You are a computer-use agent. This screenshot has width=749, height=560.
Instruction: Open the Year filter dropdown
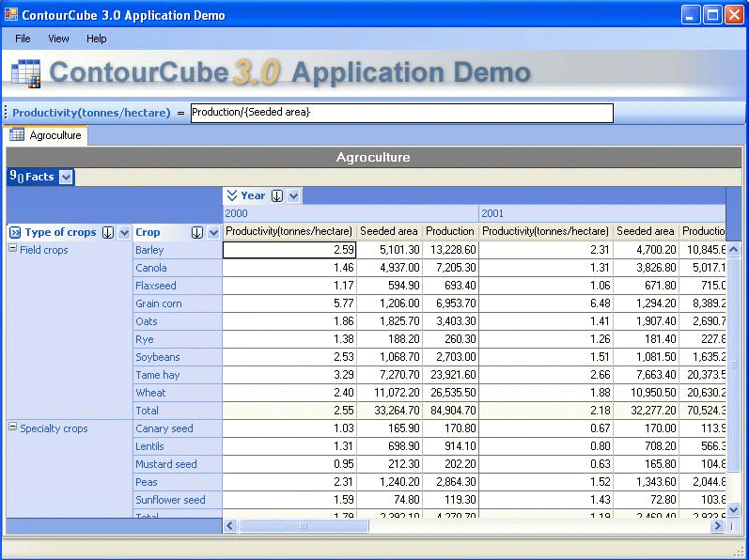tap(294, 195)
